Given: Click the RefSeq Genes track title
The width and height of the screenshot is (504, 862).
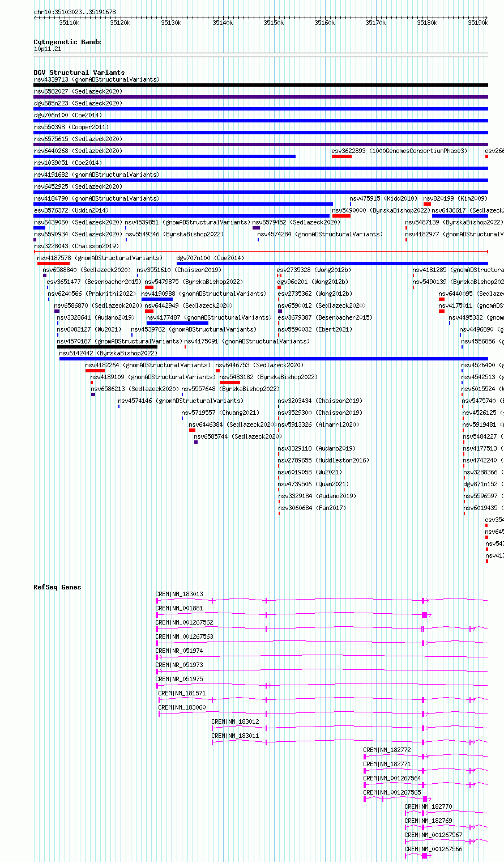Looking at the screenshot, I should (x=57, y=587).
